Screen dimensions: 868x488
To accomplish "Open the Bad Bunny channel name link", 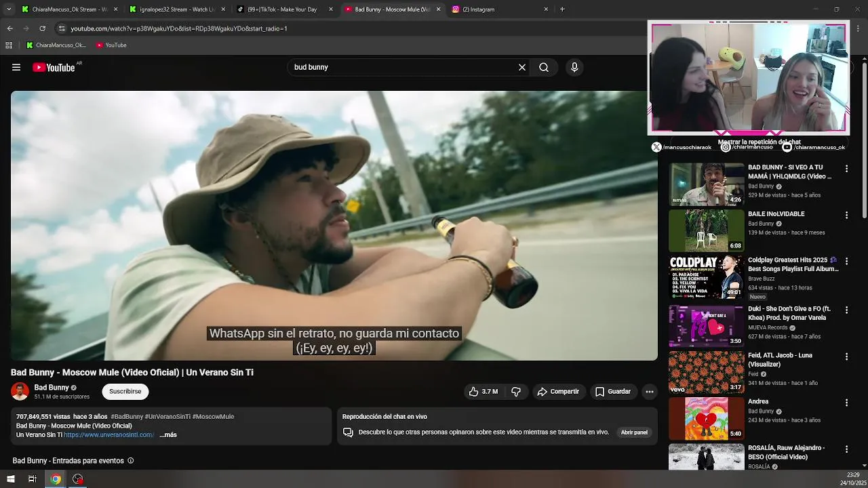I will point(52,388).
